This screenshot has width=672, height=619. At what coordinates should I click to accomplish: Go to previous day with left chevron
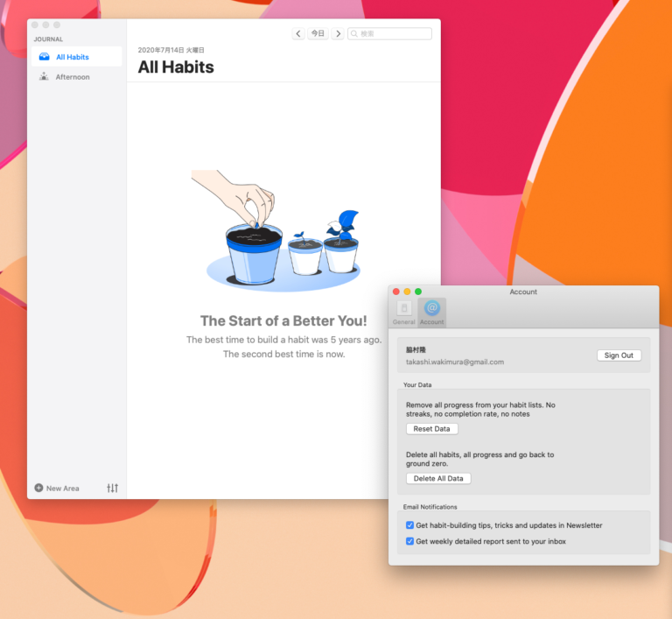click(298, 33)
